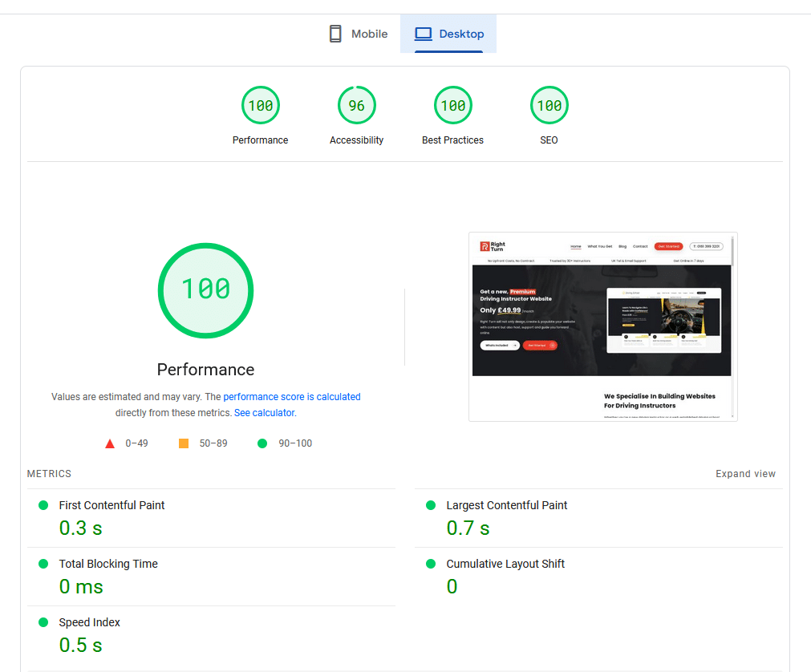Click the green dot beside Largest Contentful Paint

(x=431, y=505)
